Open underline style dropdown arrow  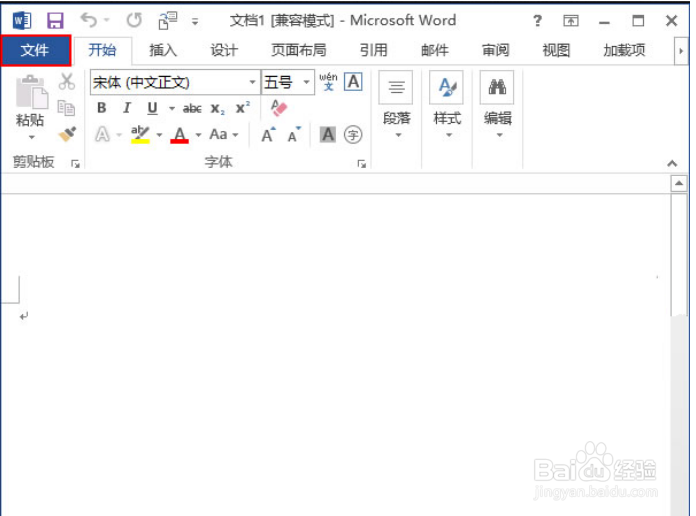(171, 108)
